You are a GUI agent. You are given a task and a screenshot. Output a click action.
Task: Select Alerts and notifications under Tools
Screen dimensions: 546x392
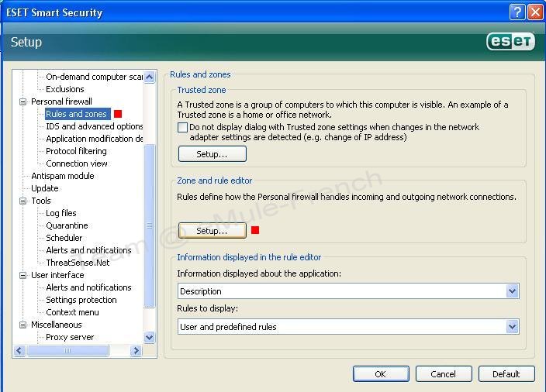88,250
